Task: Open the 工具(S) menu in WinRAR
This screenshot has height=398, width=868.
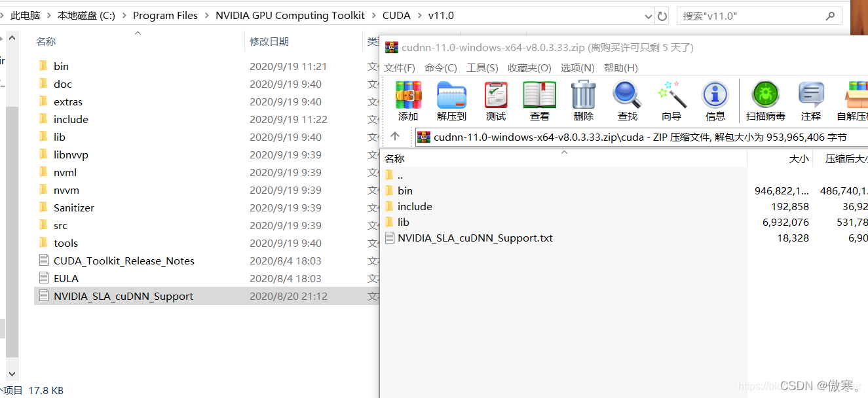Action: point(482,68)
